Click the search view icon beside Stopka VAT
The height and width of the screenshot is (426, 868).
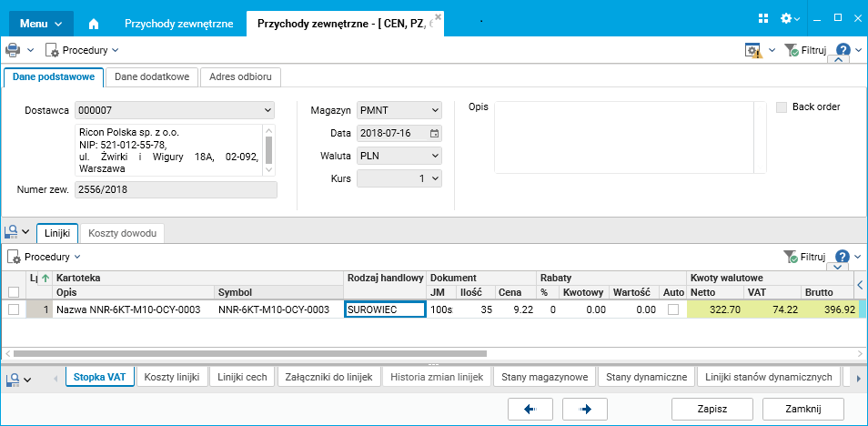coord(12,379)
